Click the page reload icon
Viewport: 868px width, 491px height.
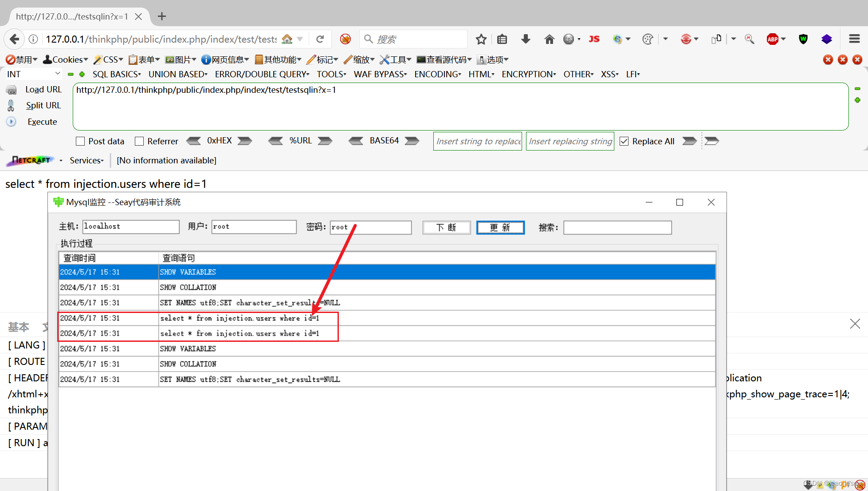point(320,39)
